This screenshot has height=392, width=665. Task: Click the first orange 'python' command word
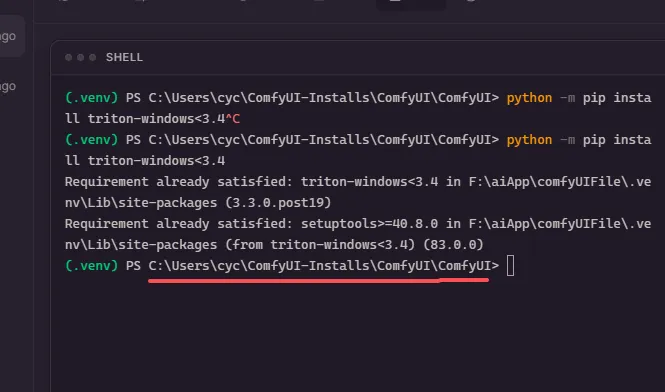[x=529, y=98]
